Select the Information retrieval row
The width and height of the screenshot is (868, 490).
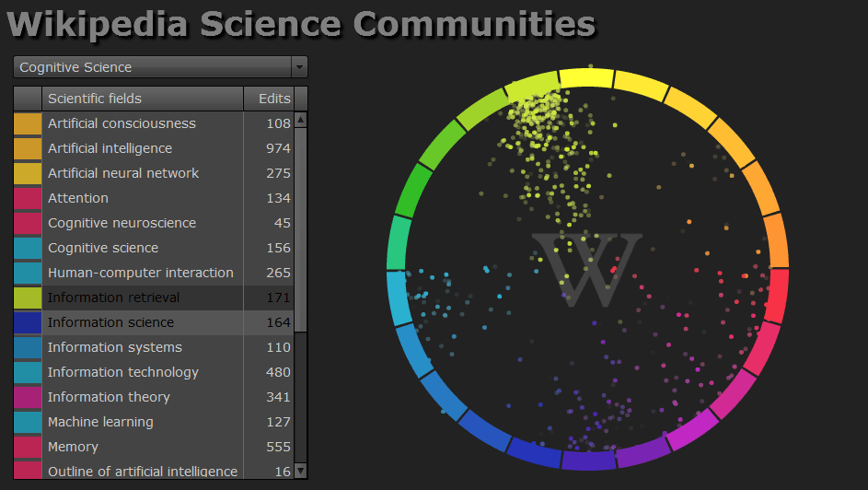tap(154, 297)
